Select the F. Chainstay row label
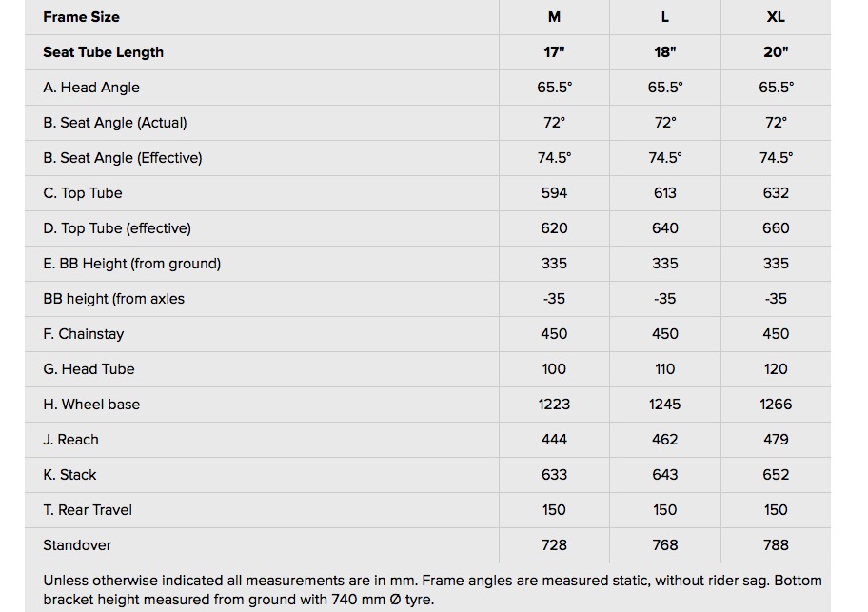The width and height of the screenshot is (868, 612). click(x=84, y=334)
